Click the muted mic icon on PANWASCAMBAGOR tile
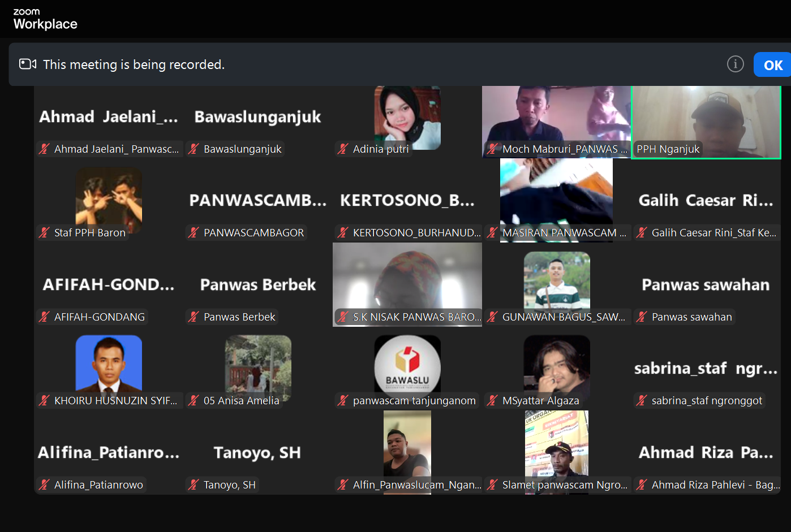This screenshot has height=532, width=791. click(194, 232)
